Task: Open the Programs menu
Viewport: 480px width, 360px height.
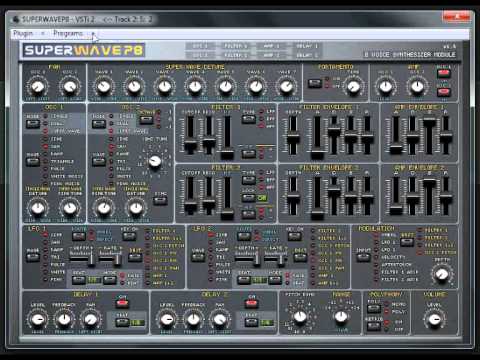Action: point(68,33)
